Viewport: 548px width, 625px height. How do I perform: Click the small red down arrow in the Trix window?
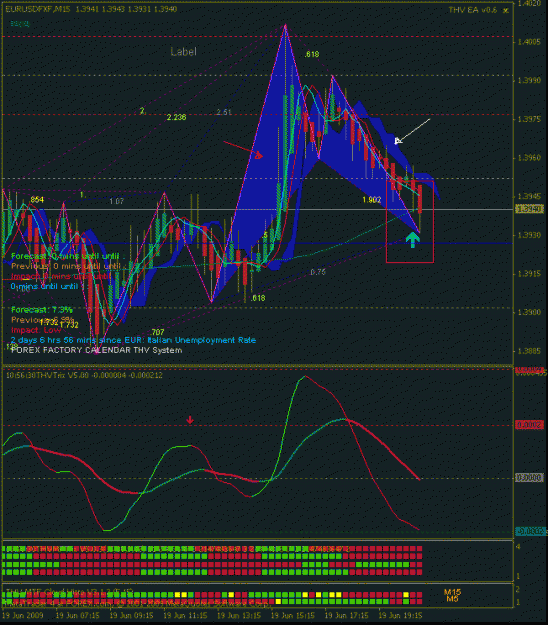[190, 420]
